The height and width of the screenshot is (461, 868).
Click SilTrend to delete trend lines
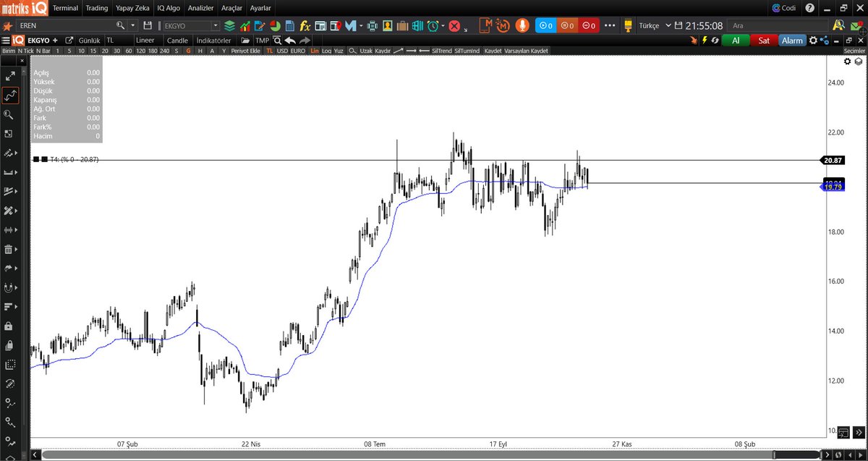click(x=441, y=51)
